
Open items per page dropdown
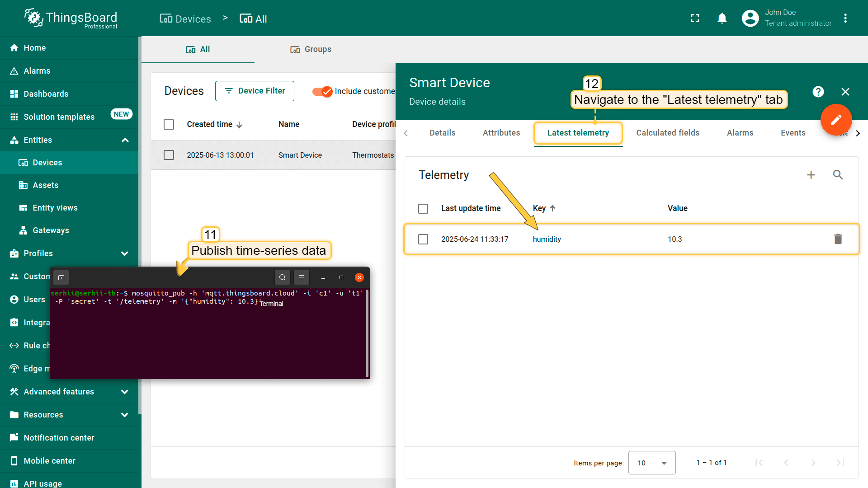tap(651, 463)
